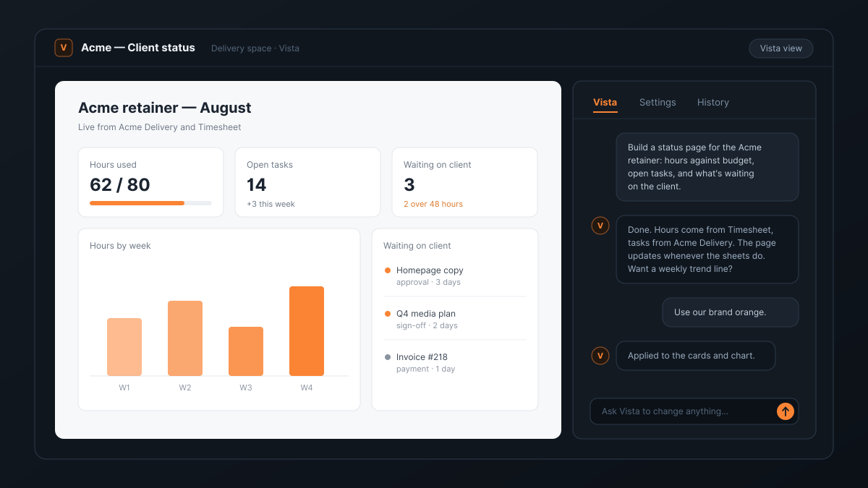Click the 'Delivery space · Vista' breadcrumb text
Image resolution: width=868 pixels, height=488 pixels.
[x=255, y=48]
